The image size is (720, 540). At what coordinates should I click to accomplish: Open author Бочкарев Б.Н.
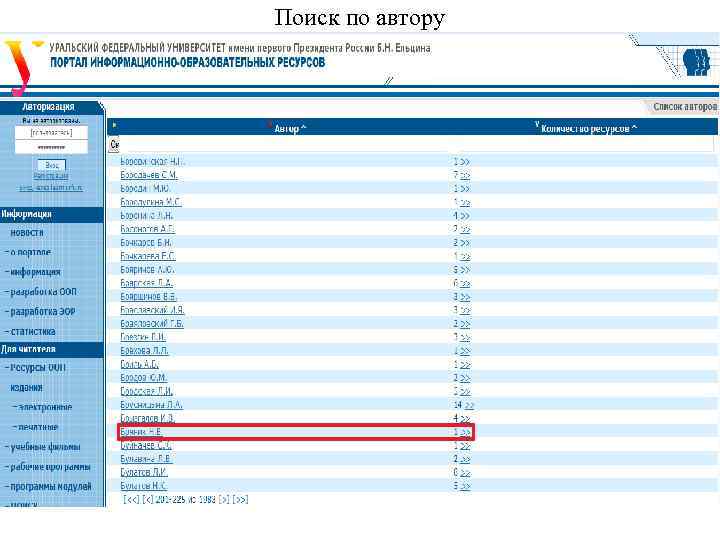point(146,242)
